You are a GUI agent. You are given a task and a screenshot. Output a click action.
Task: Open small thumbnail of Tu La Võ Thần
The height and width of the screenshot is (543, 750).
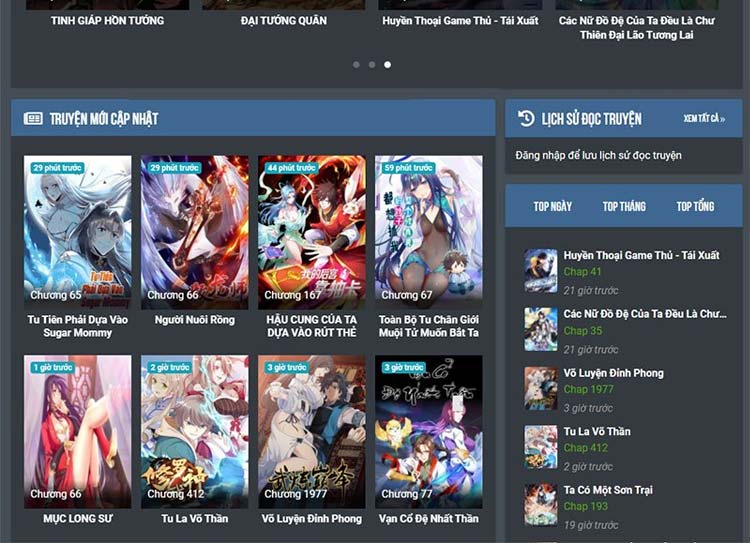pyautogui.click(x=541, y=447)
